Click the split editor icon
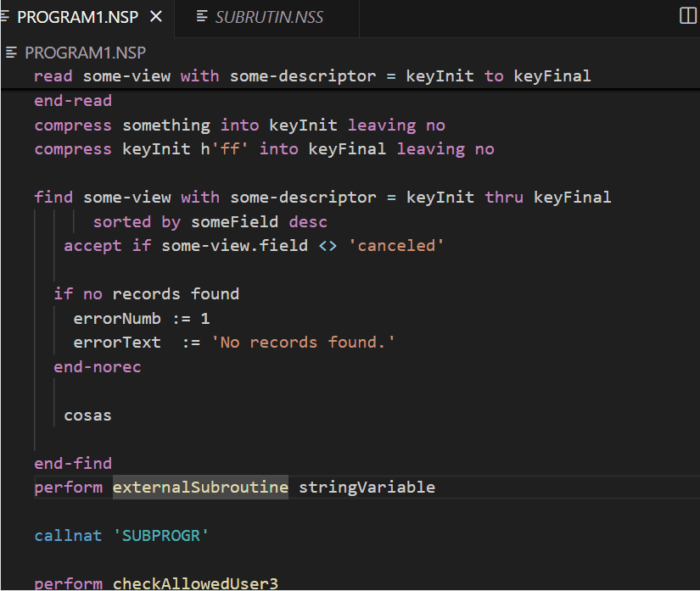 (687, 15)
